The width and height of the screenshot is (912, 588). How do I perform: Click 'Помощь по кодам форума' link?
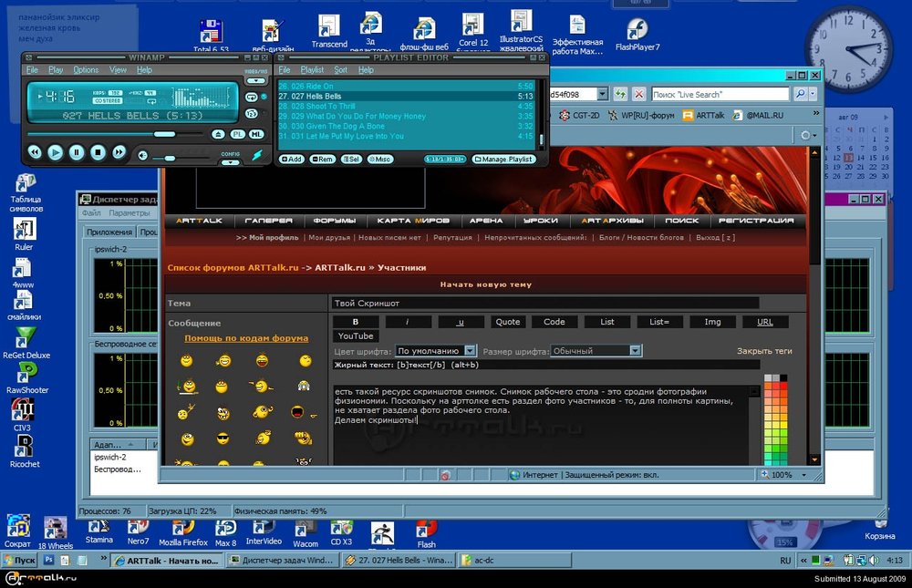click(246, 338)
